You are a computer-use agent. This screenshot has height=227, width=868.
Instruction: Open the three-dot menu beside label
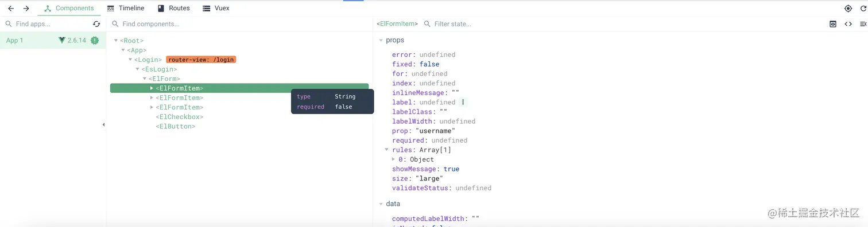(x=463, y=102)
